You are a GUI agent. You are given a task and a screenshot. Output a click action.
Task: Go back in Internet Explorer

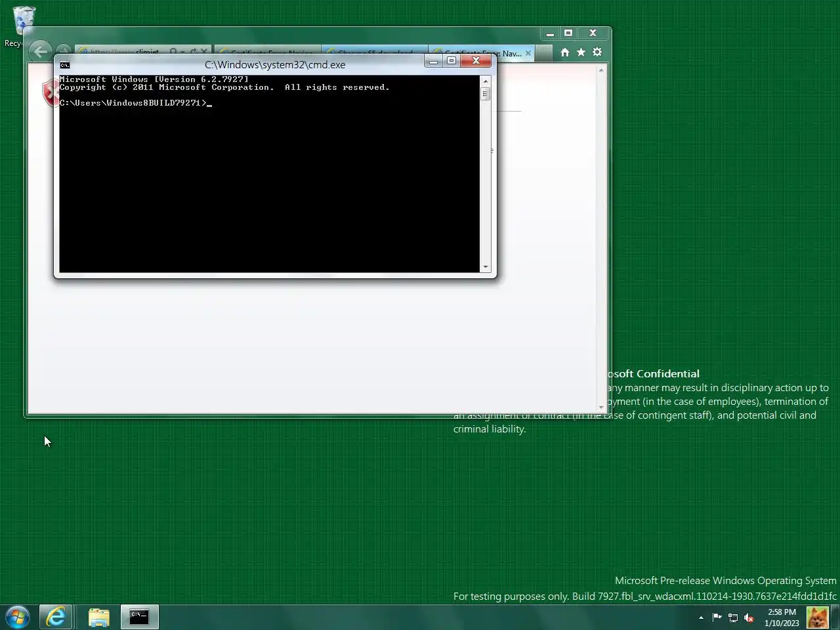coord(40,51)
